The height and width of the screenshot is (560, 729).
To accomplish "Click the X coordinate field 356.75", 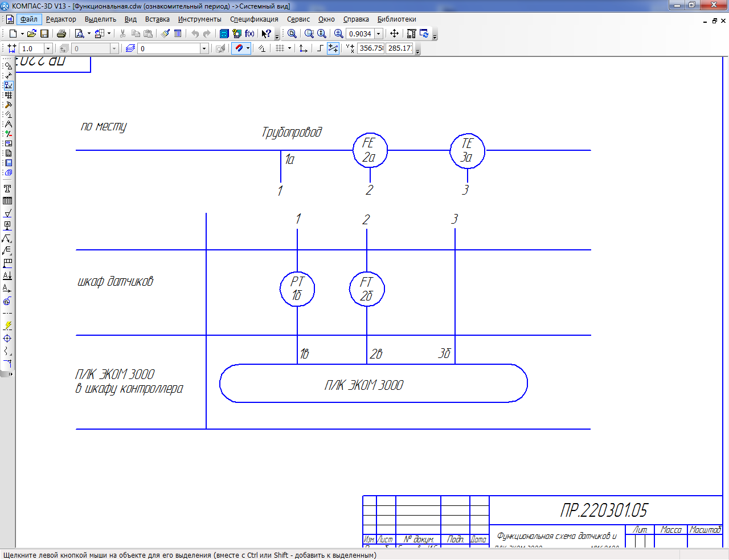I will 371,48.
